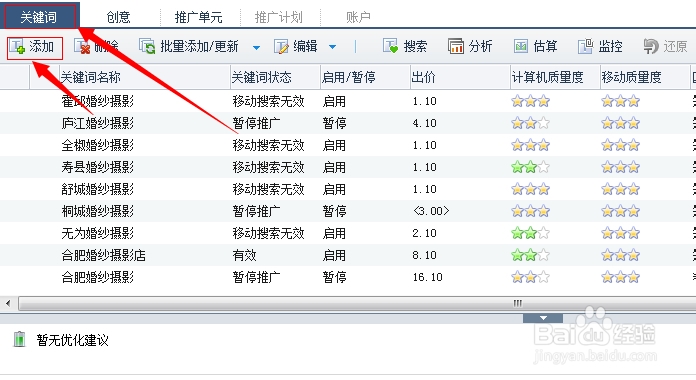Image resolution: width=696 pixels, height=380 pixels.
Task: Select keyword row 合肥婚纱摄影店
Action: pos(348,255)
